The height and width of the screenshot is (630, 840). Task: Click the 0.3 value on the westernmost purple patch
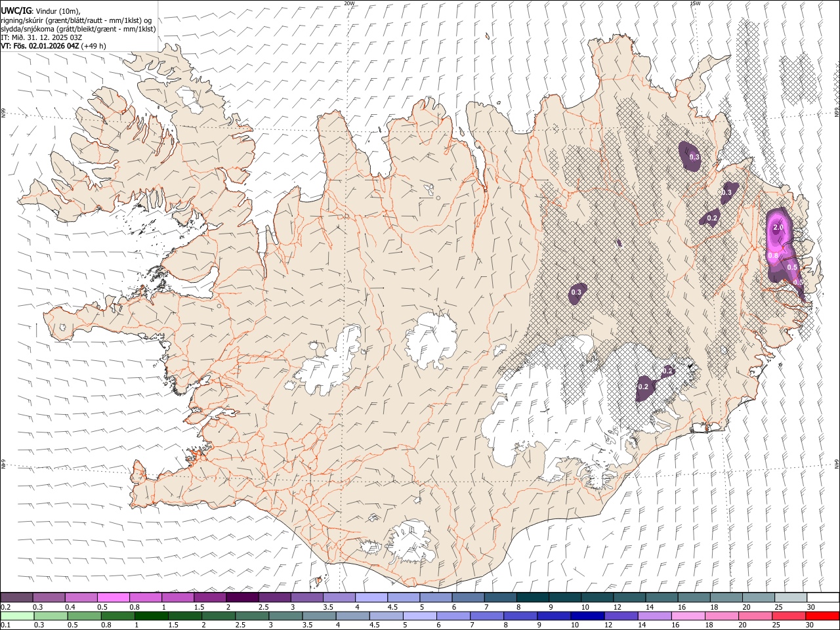[576, 292]
